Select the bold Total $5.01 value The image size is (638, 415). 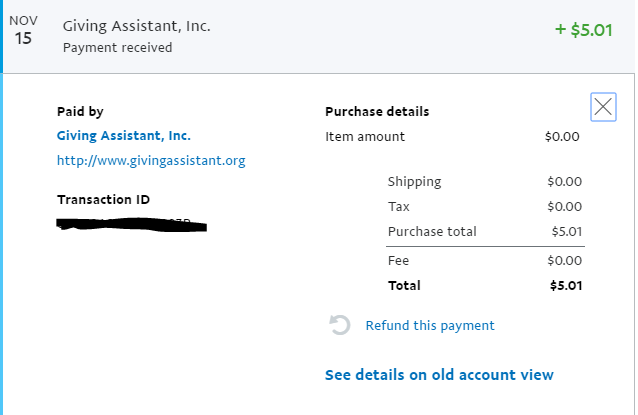click(566, 286)
